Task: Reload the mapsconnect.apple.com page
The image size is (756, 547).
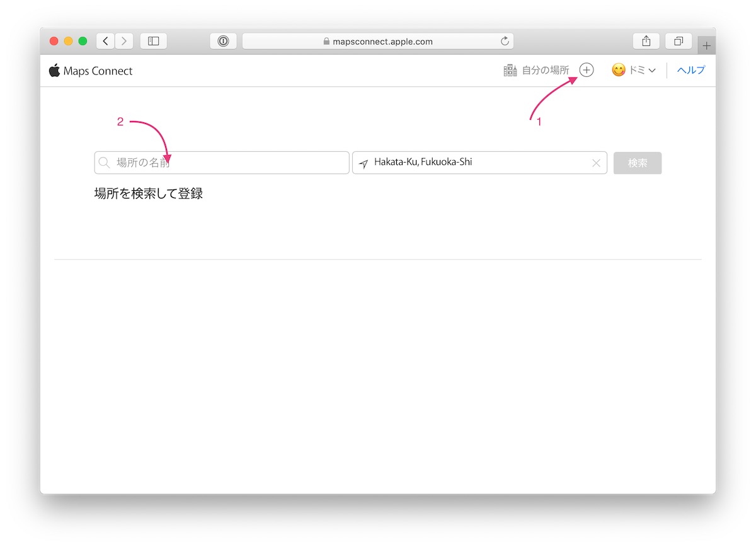Action: click(x=504, y=42)
